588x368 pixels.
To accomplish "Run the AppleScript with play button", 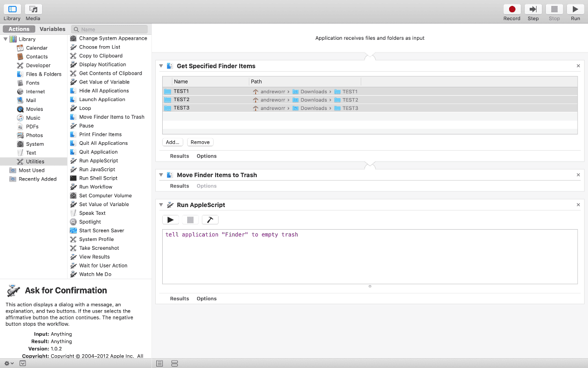I will click(170, 220).
